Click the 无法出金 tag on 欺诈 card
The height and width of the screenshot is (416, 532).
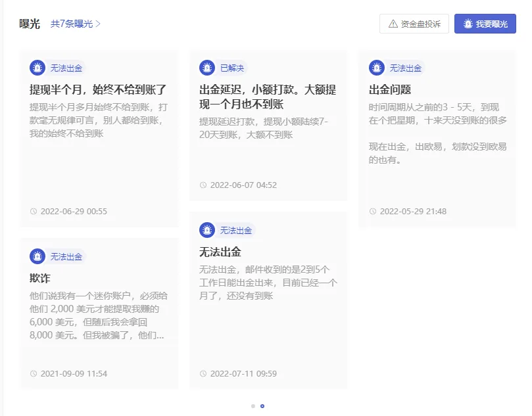click(x=66, y=257)
